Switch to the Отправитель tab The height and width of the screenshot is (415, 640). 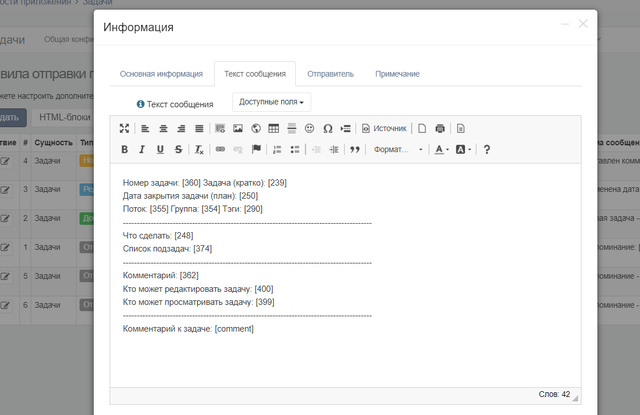[331, 74]
